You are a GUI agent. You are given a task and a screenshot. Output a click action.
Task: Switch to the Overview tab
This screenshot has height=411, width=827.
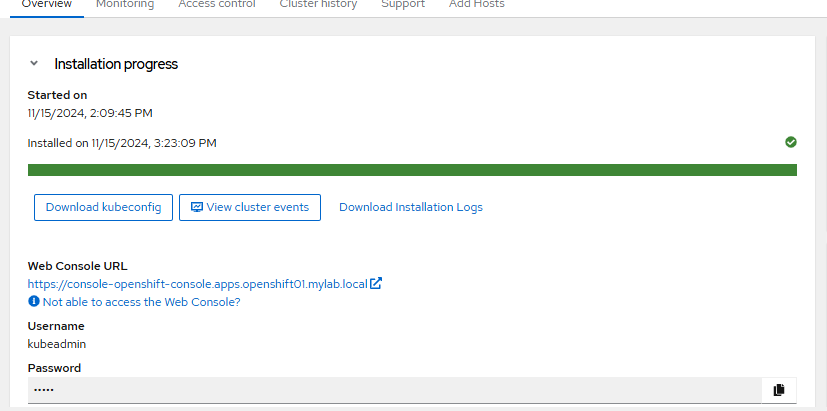click(x=47, y=4)
